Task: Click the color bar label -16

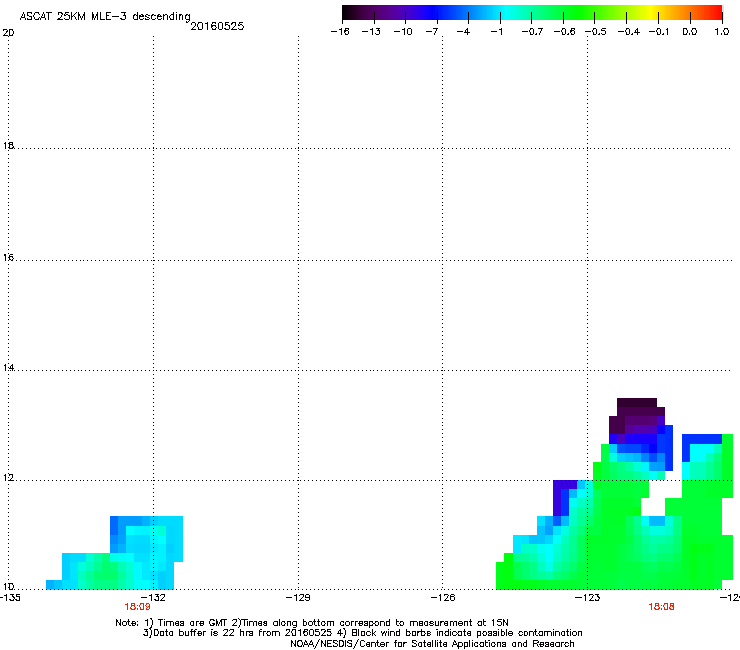Action: coord(340,32)
